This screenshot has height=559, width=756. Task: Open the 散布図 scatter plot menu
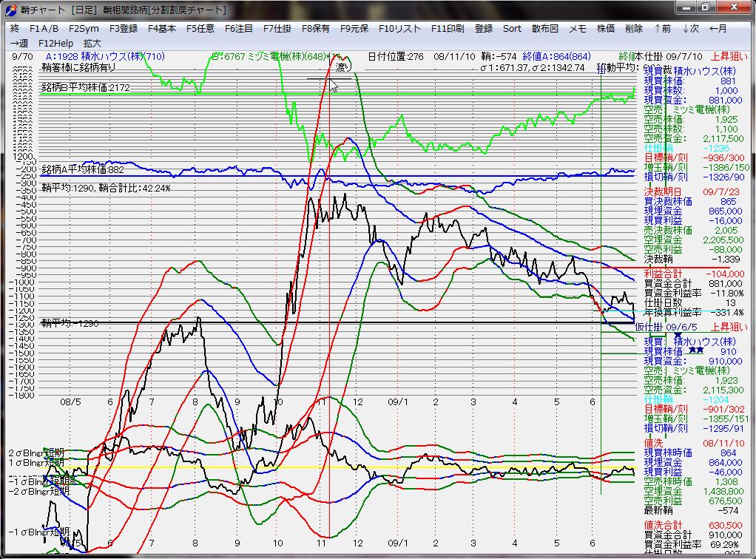coord(545,28)
